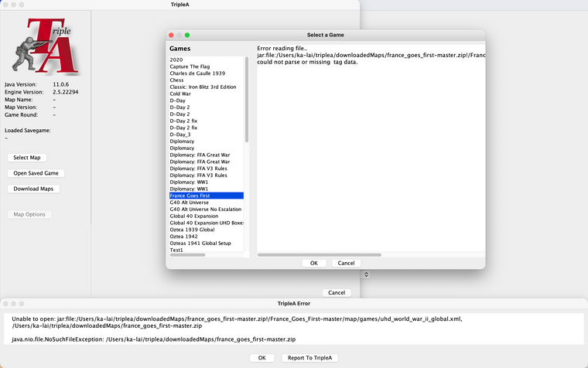Screen dimensions: 588x368
Task: Select Chess in the Games list
Action: [177, 80]
